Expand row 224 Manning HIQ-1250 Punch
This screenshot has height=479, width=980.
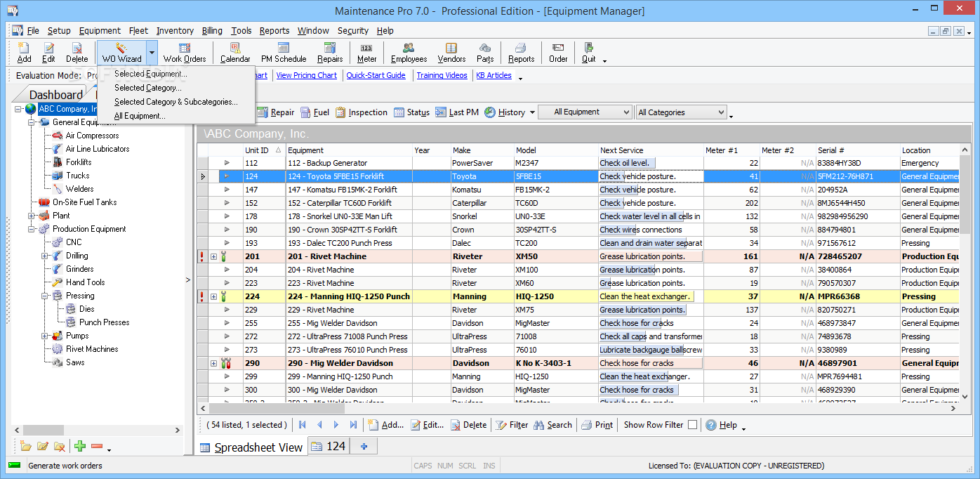point(213,296)
